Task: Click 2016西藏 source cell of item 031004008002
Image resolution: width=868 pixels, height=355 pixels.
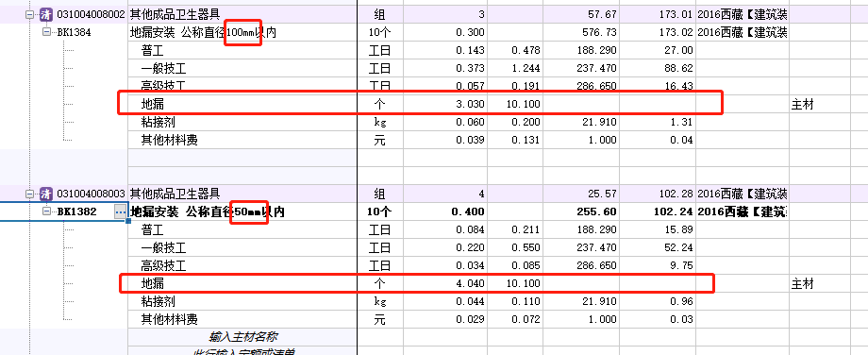Action: point(743,14)
